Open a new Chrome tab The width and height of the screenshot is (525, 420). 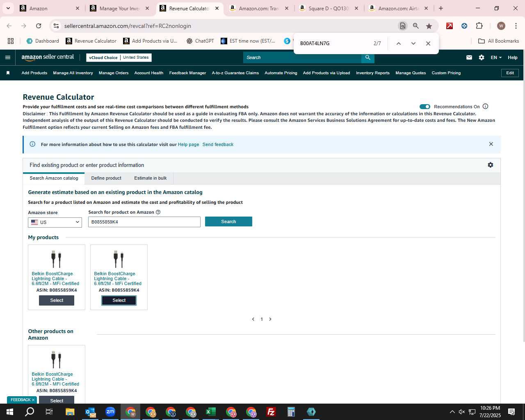click(x=441, y=8)
